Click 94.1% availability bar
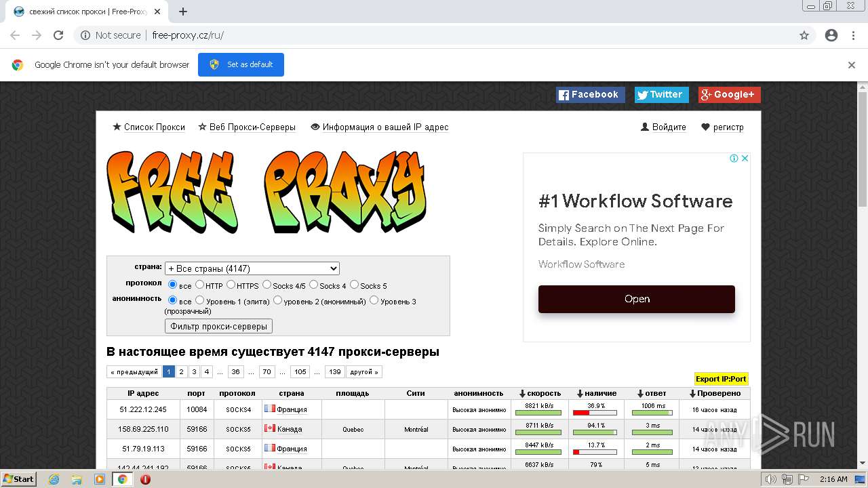The image size is (868, 488). pyautogui.click(x=595, y=432)
